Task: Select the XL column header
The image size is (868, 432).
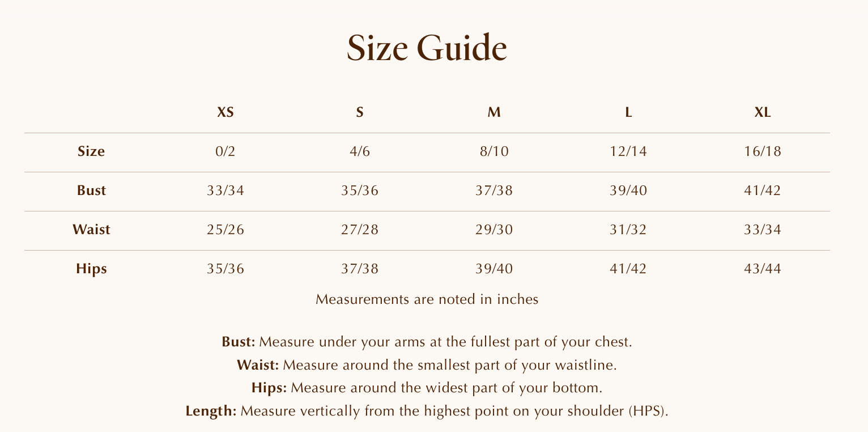Action: 763,112
